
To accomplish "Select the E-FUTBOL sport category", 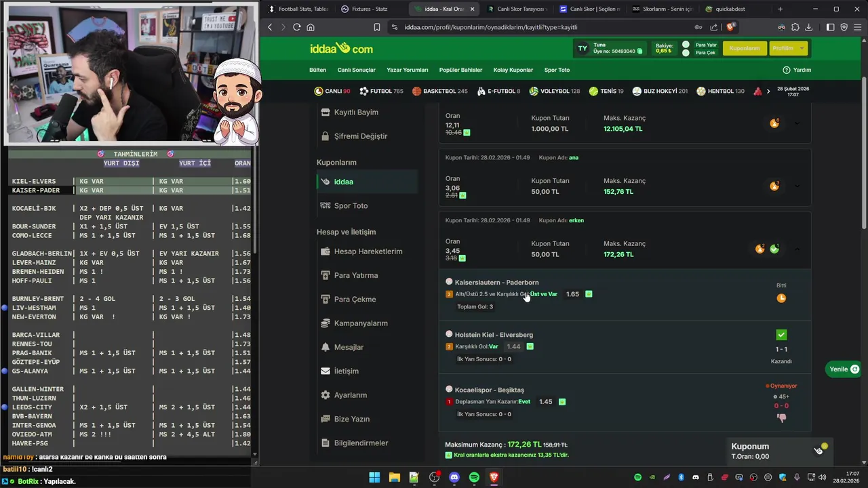I will 498,91.
